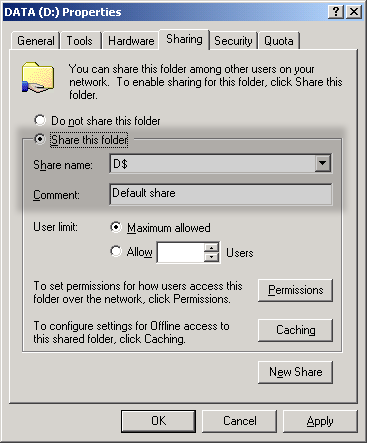Click the 'Share name:' label
This screenshot has height=443, width=367.
63,165
